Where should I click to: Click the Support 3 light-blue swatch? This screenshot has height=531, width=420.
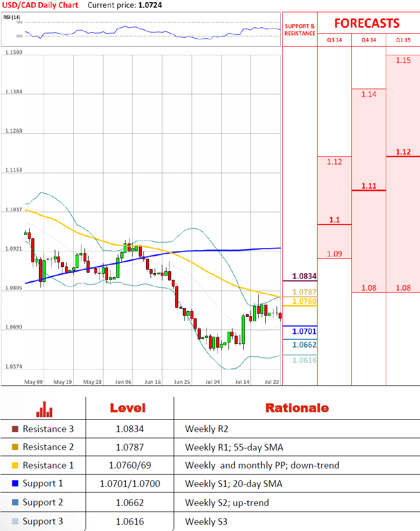click(15, 521)
